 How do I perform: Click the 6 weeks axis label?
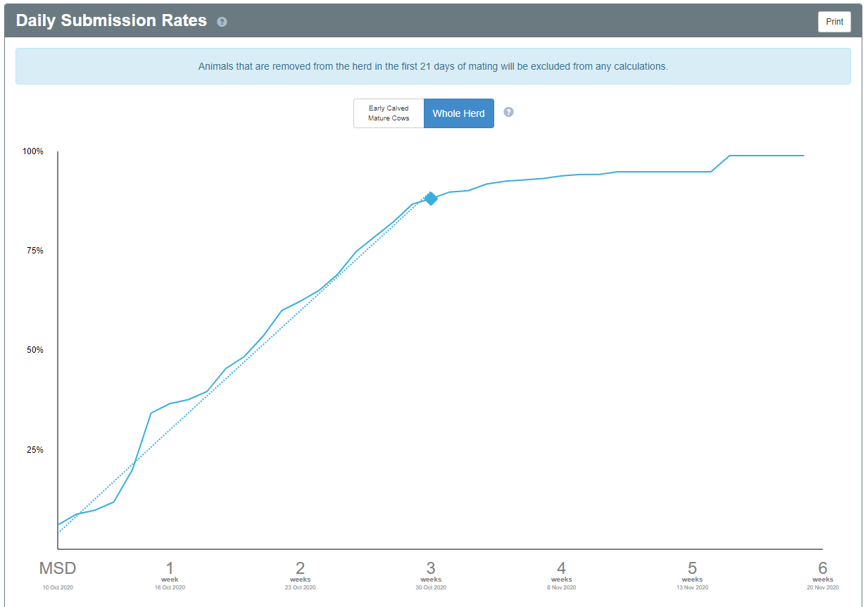coord(823,572)
